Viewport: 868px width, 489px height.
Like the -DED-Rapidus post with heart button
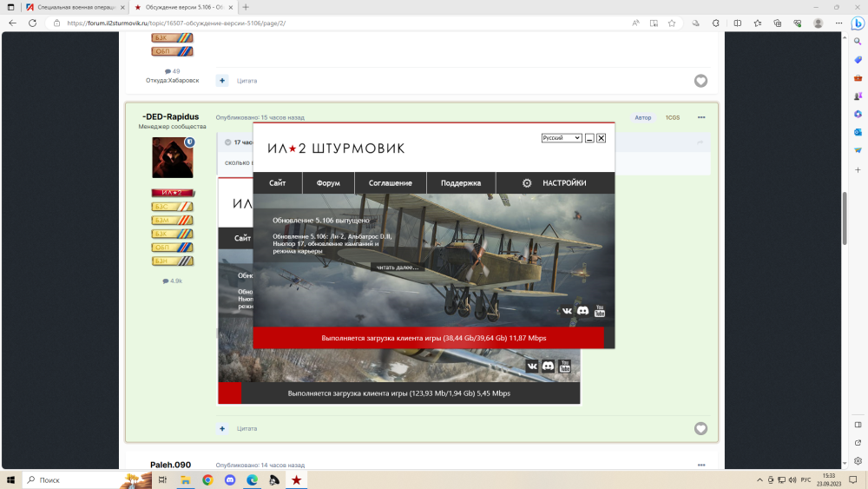coord(700,428)
